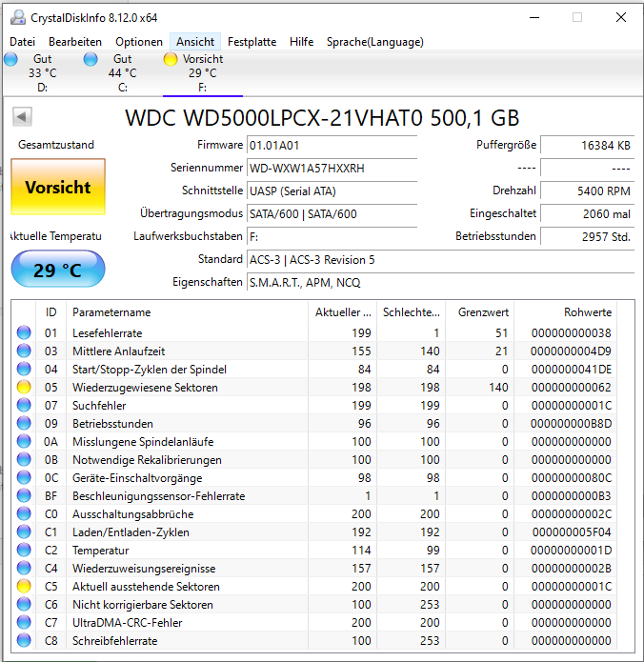The height and width of the screenshot is (662, 644).
Task: Click status orb for C0 Ausschaltungsabbrüche
Action: (x=24, y=513)
